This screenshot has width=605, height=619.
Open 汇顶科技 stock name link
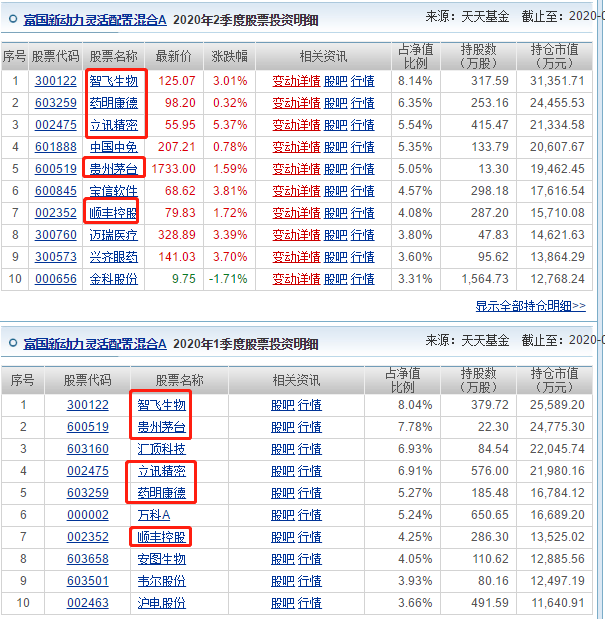click(x=161, y=449)
